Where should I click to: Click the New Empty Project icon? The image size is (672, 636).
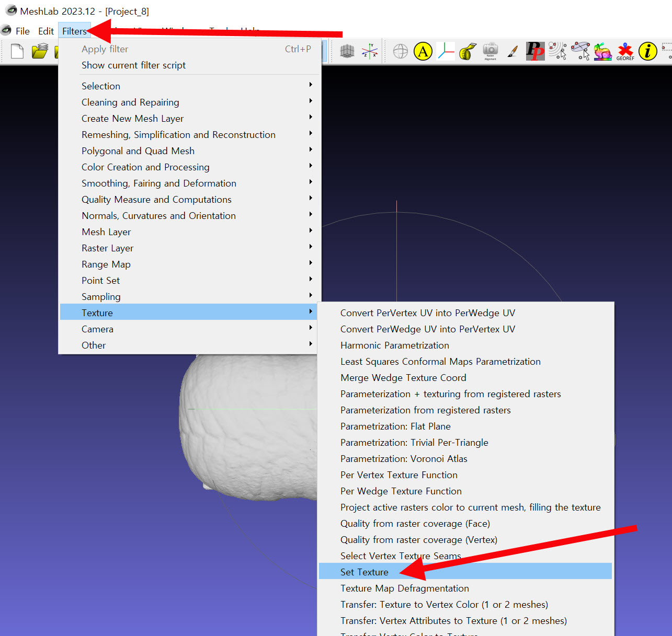17,51
